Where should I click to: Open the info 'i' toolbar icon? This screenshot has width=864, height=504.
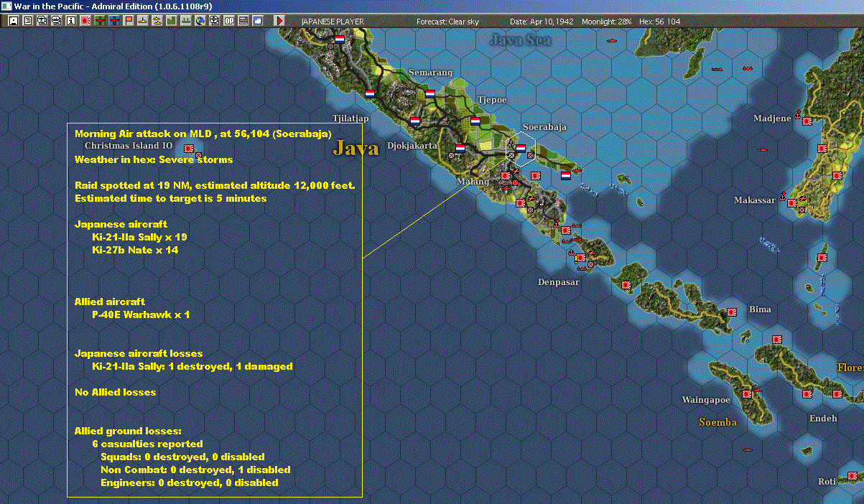71,21
